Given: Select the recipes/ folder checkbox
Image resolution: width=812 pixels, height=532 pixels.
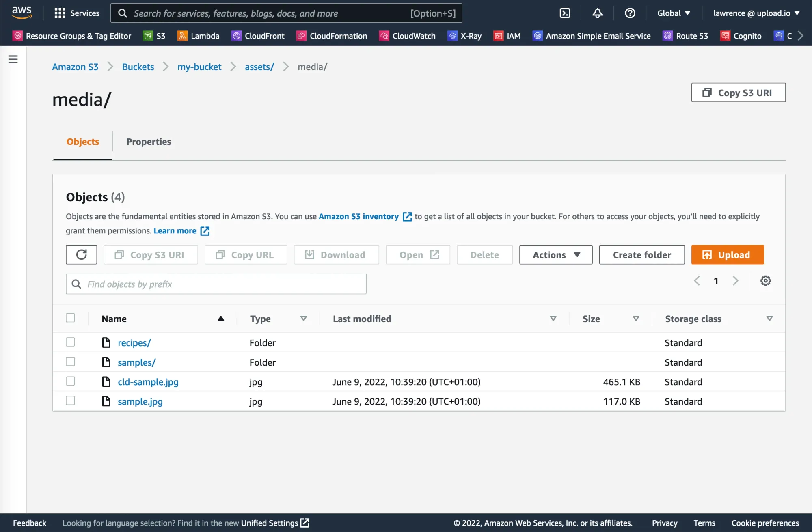Looking at the screenshot, I should [x=71, y=342].
